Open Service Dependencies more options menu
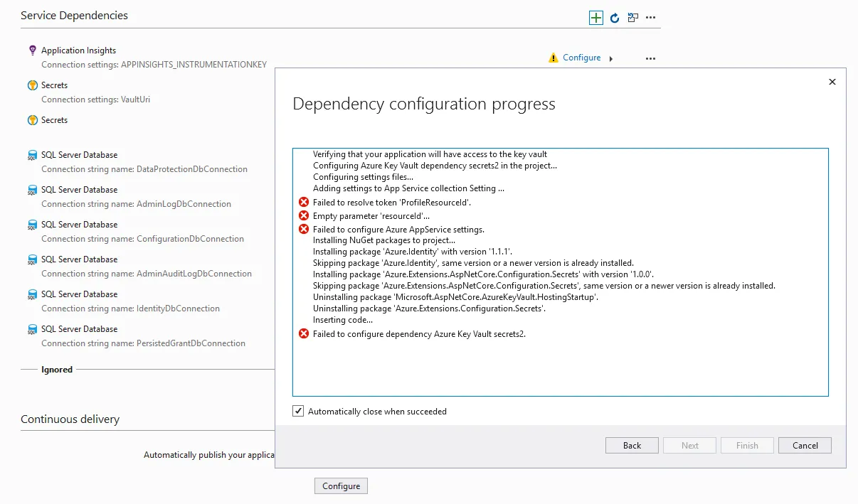Viewport: 858px width, 504px height. 650,18
